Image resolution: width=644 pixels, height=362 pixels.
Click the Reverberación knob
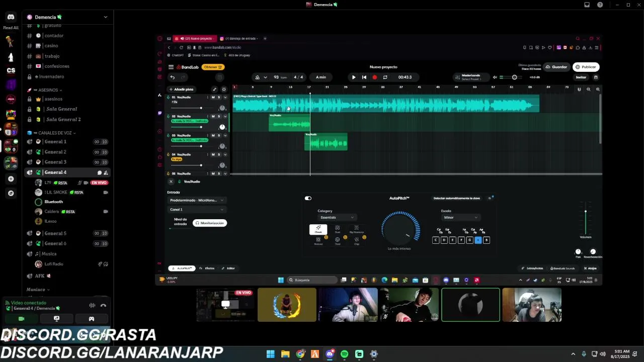(x=593, y=251)
